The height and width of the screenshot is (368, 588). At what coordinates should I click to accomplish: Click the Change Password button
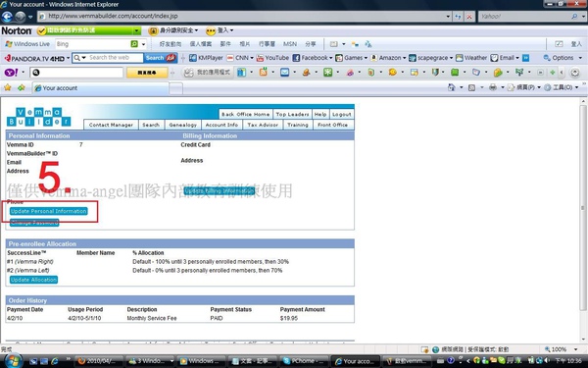click(34, 223)
